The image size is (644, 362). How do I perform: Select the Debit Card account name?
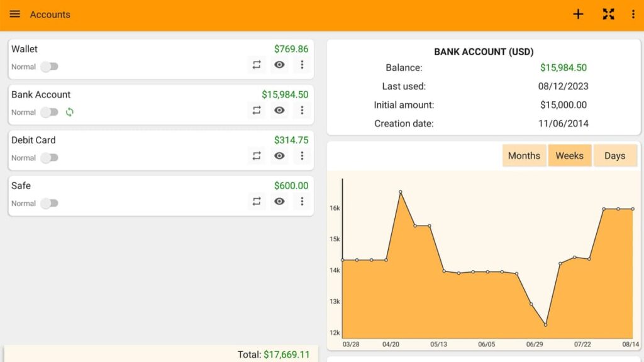(33, 140)
